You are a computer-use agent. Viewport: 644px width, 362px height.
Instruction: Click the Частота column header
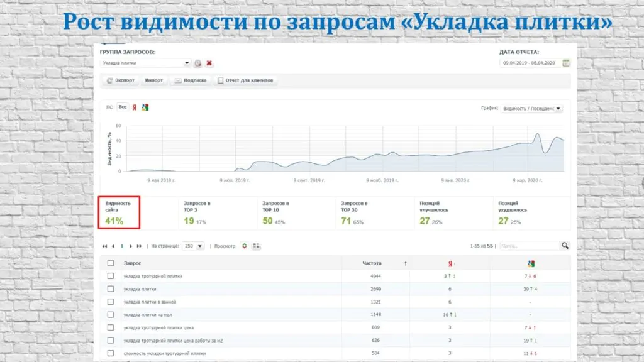[x=372, y=263]
